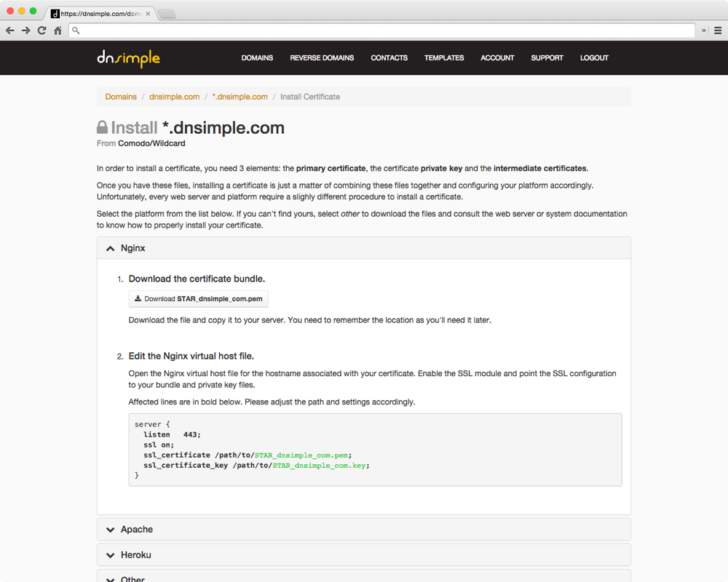
Task: Reload the page with the refresh icon
Action: pos(41,31)
